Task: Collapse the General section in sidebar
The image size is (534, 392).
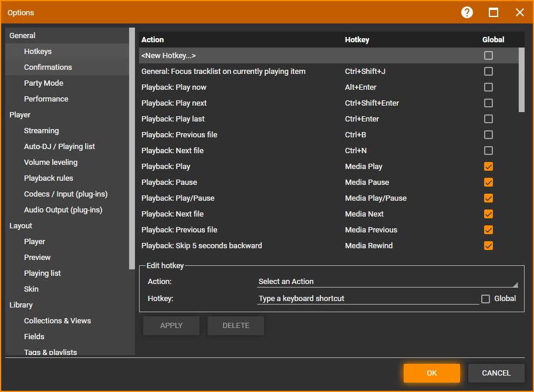Action: click(22, 36)
